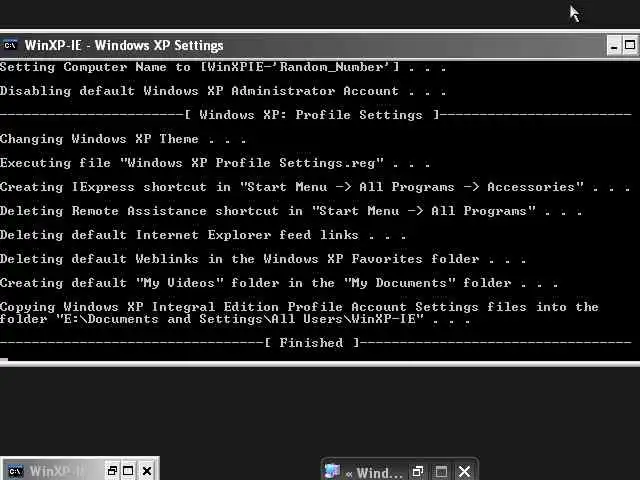Click the 'Creating default My Videos folder' line
The width and height of the screenshot is (640, 480).
point(279,283)
